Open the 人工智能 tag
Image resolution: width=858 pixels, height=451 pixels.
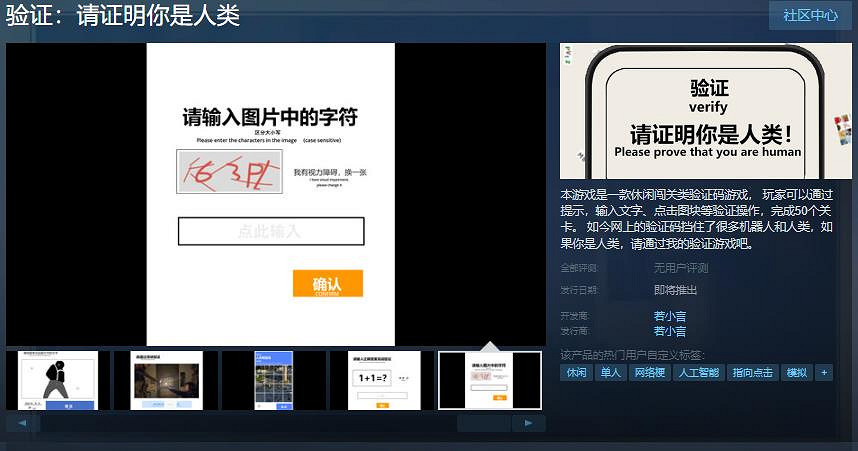coord(699,373)
